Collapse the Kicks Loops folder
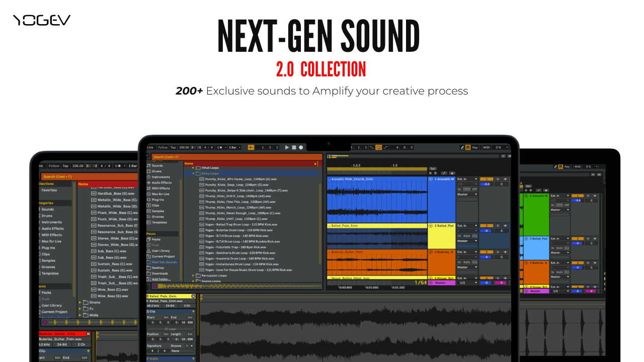 [194, 173]
